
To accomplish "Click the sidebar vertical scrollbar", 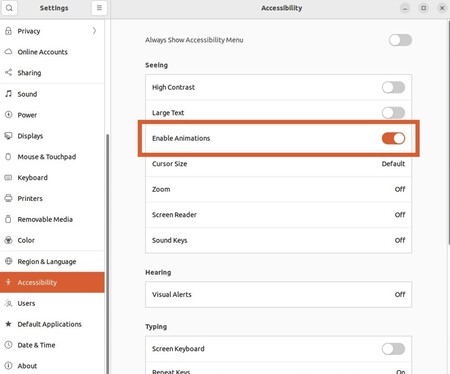I will point(107,253).
